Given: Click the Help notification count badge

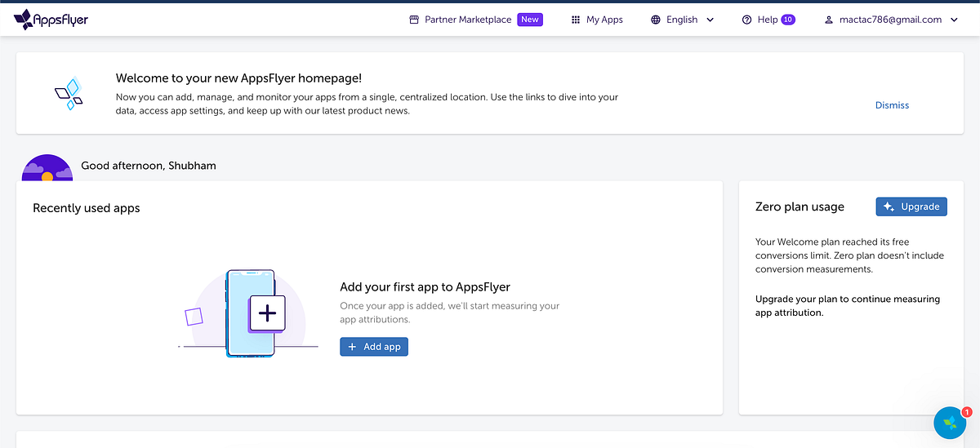Looking at the screenshot, I should [x=788, y=20].
